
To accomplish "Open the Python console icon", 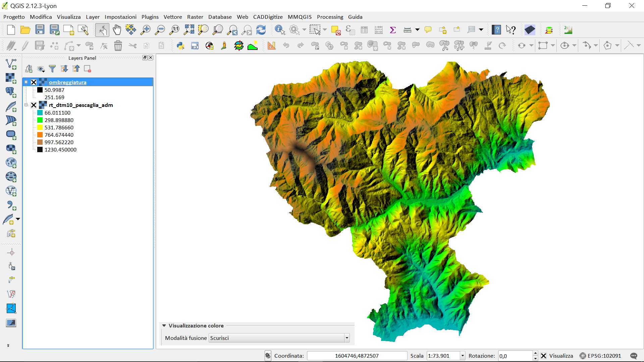I will 180,46.
